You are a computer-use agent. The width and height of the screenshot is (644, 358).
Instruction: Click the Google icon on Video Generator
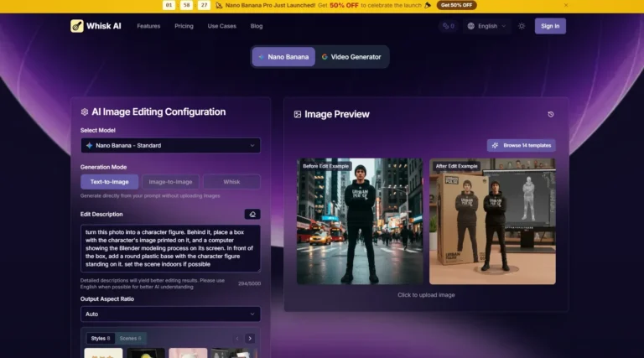pyautogui.click(x=325, y=57)
